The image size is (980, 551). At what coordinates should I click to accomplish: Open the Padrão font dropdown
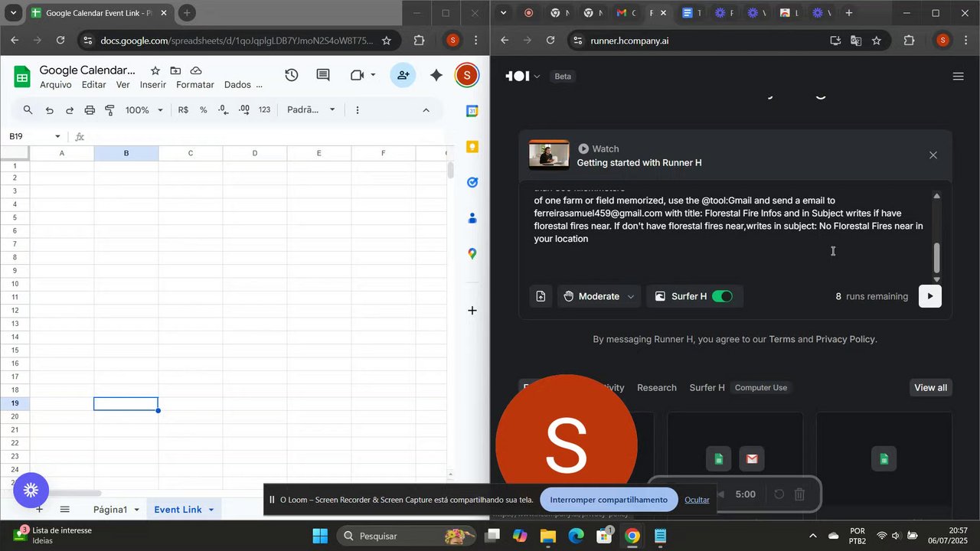(x=311, y=110)
